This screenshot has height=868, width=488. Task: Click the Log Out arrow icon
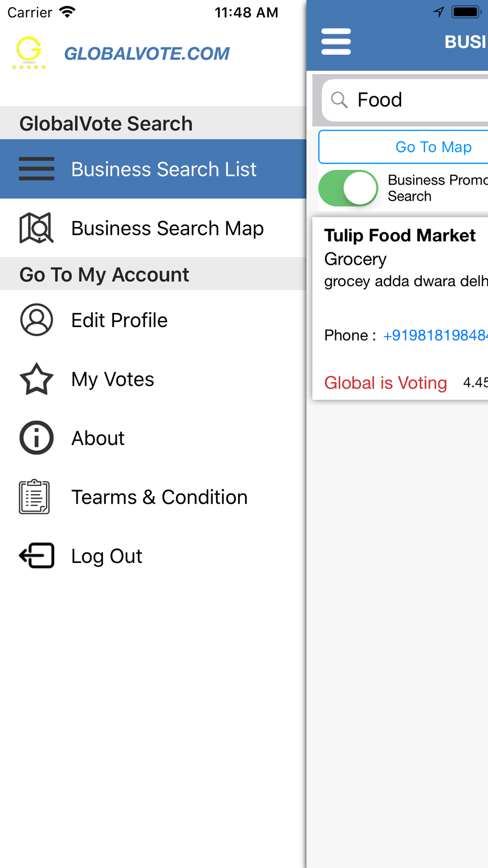coord(37,556)
